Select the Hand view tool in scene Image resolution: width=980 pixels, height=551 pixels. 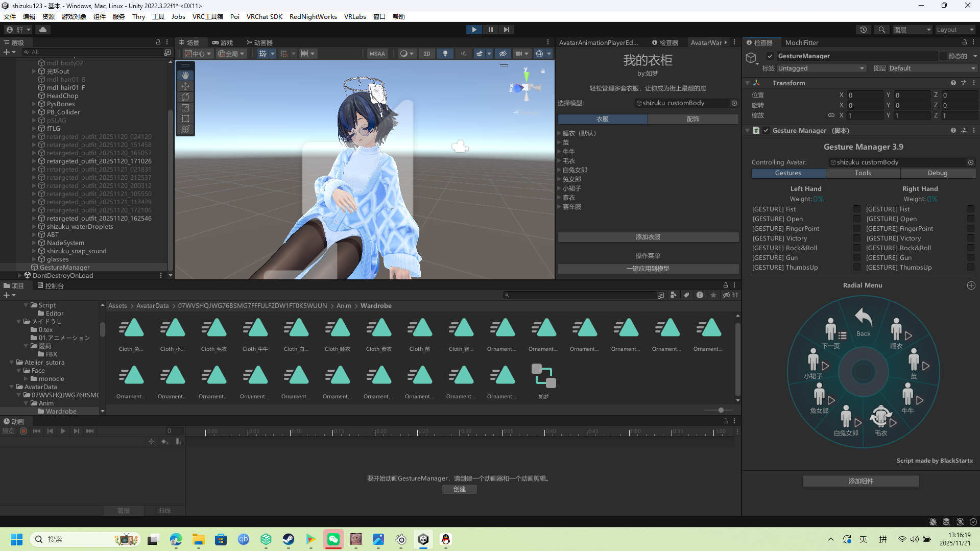185,75
